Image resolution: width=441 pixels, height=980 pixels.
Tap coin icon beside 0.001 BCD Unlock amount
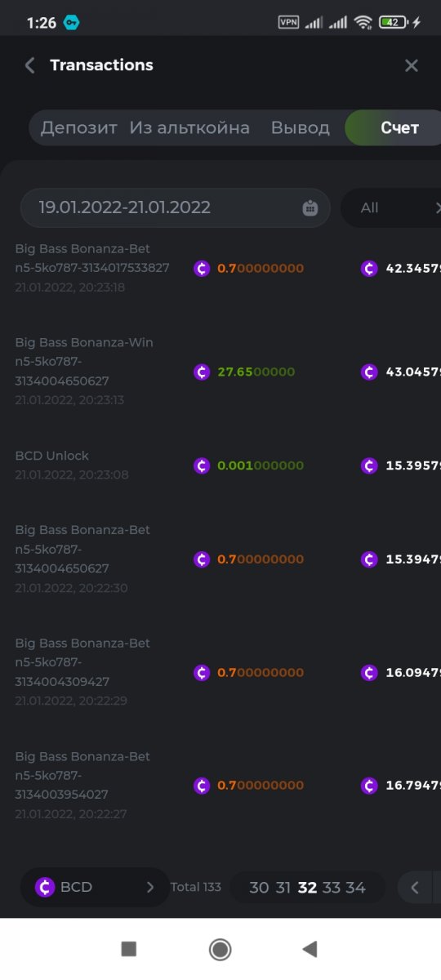pos(202,465)
